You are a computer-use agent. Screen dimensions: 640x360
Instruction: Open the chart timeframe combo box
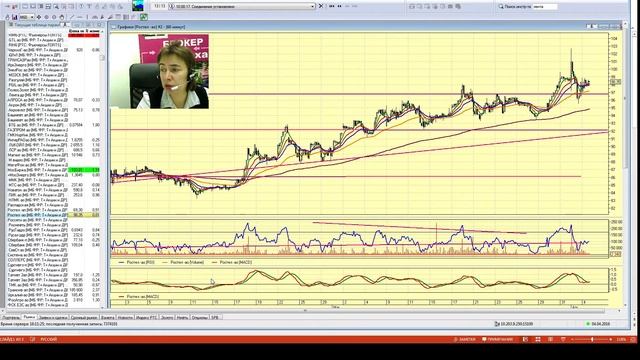click(x=27, y=17)
